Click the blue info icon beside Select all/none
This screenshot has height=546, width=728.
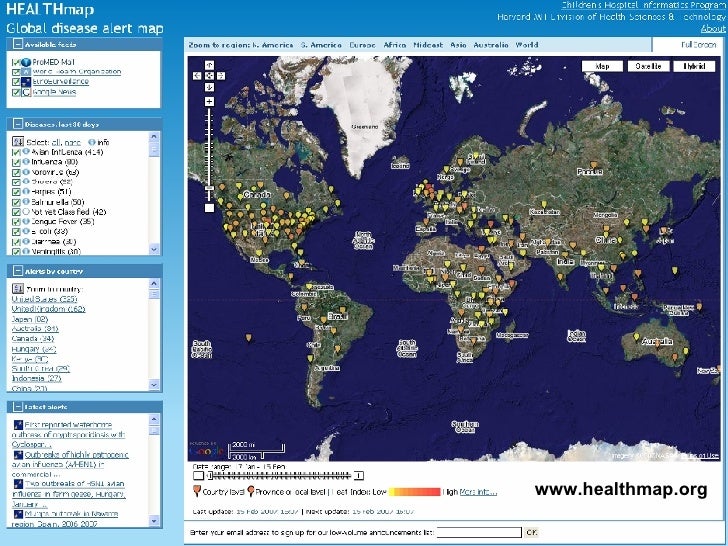(92, 142)
